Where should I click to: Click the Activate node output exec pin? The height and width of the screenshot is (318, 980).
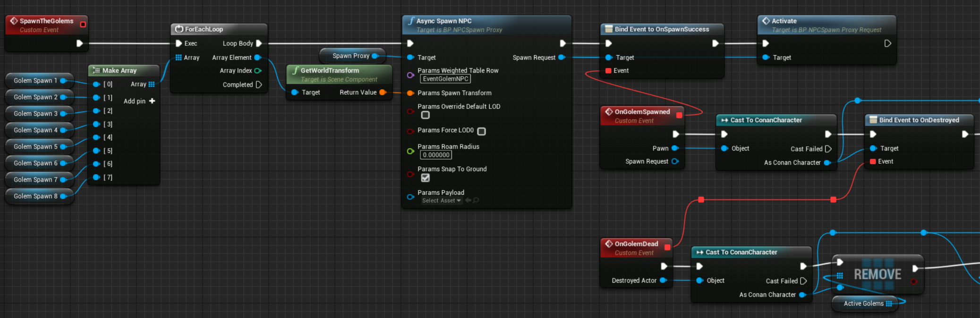point(887,43)
